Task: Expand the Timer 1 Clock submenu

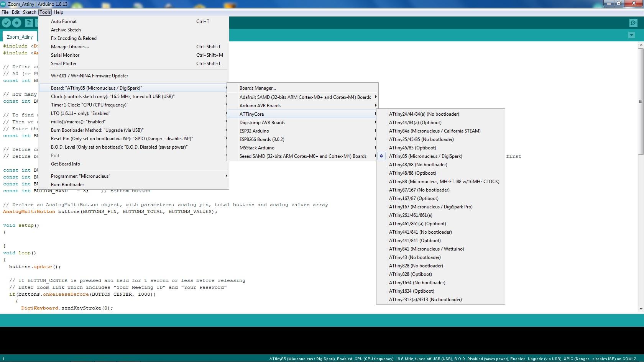Action: tap(134, 105)
